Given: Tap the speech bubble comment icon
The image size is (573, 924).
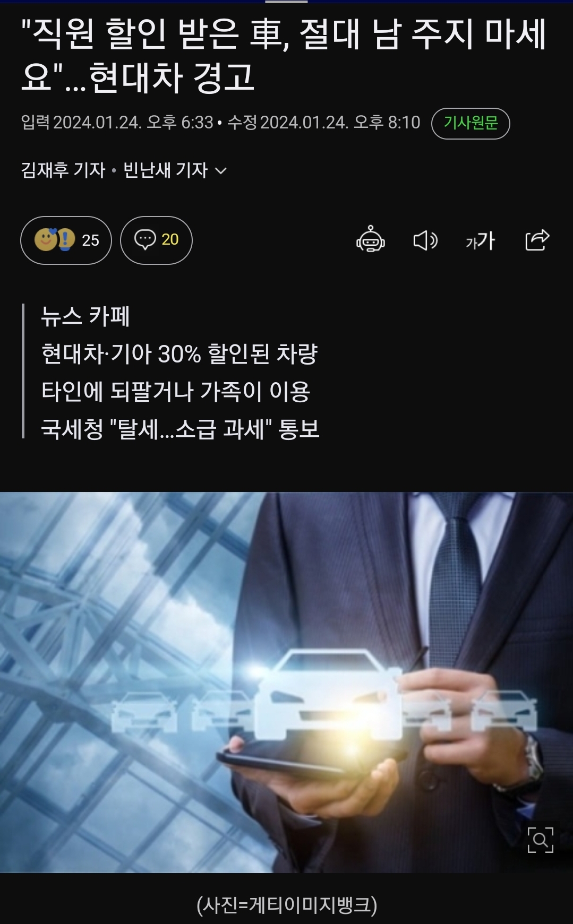Looking at the screenshot, I should (x=145, y=240).
